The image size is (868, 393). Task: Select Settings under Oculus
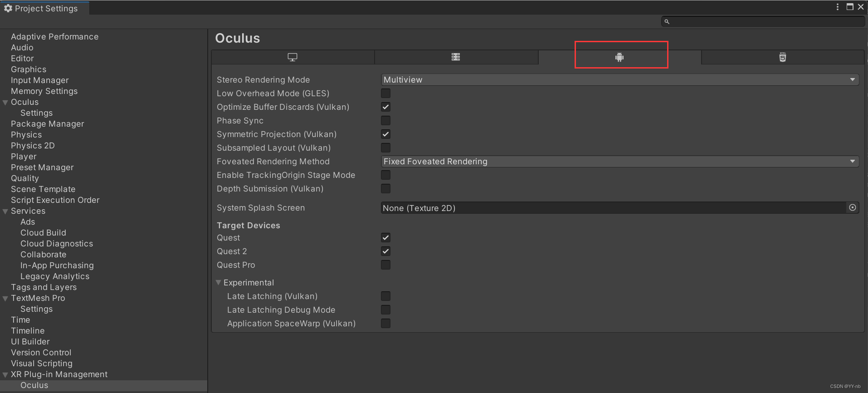[x=36, y=113]
